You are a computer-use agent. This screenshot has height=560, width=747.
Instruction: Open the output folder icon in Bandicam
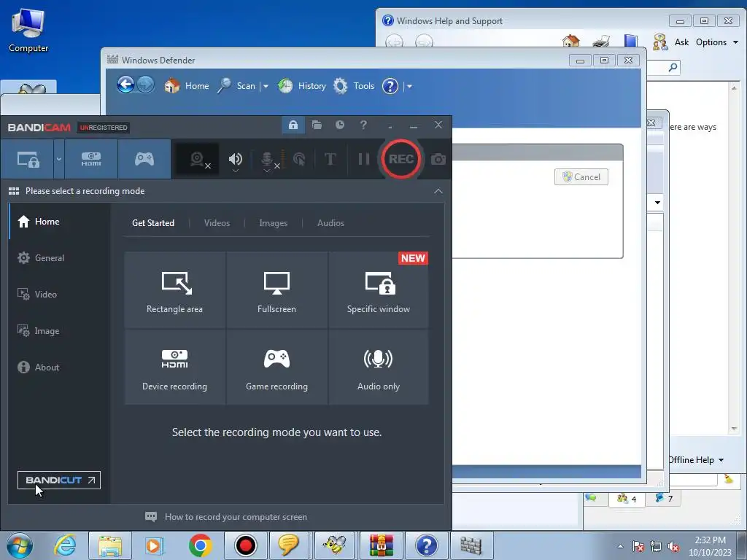coord(317,125)
